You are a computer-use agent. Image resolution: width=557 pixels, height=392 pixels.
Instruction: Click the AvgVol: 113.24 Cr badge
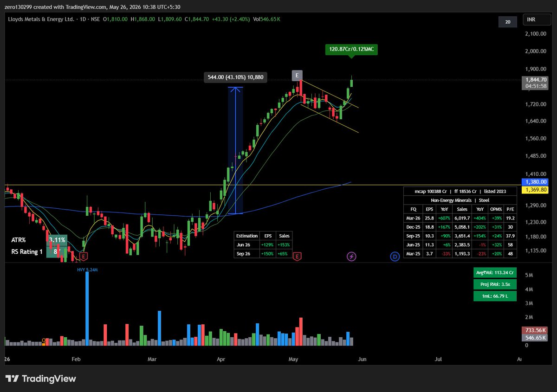click(x=495, y=273)
